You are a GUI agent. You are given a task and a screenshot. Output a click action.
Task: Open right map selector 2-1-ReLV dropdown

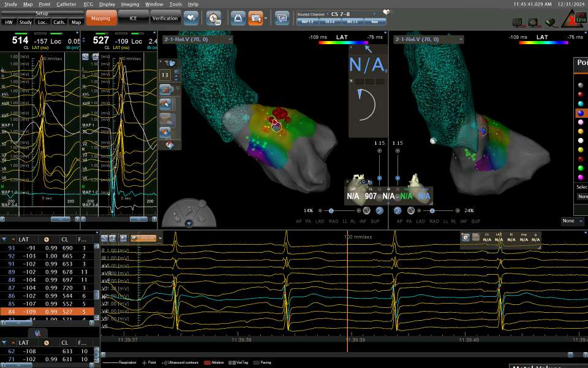coord(428,39)
